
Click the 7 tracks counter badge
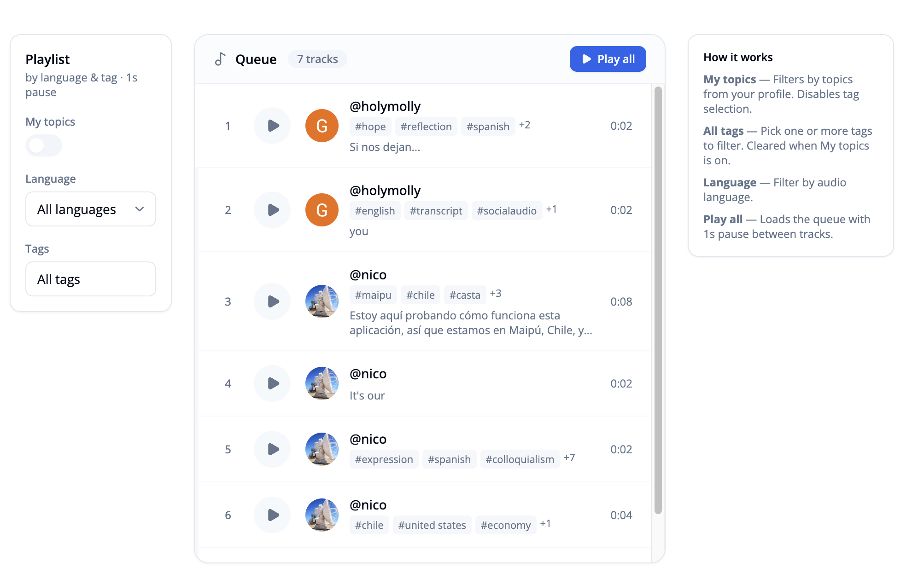click(x=317, y=58)
